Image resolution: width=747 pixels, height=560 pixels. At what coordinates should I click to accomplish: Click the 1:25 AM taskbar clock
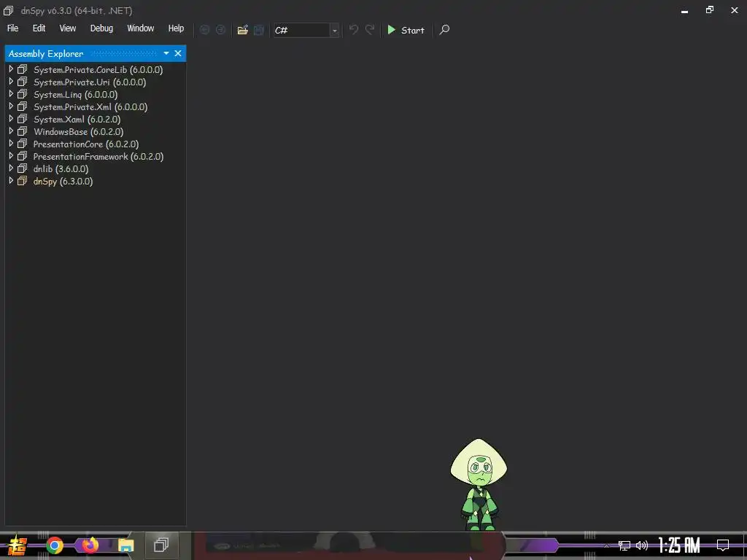pyautogui.click(x=679, y=545)
